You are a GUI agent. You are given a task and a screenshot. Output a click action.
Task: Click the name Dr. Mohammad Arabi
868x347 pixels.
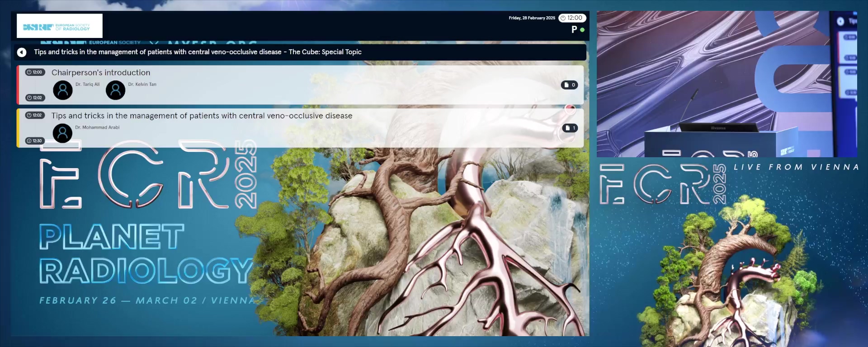(97, 127)
